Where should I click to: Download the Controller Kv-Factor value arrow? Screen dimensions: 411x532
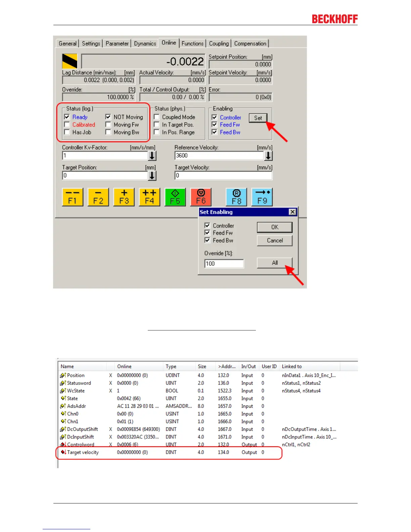click(x=152, y=156)
